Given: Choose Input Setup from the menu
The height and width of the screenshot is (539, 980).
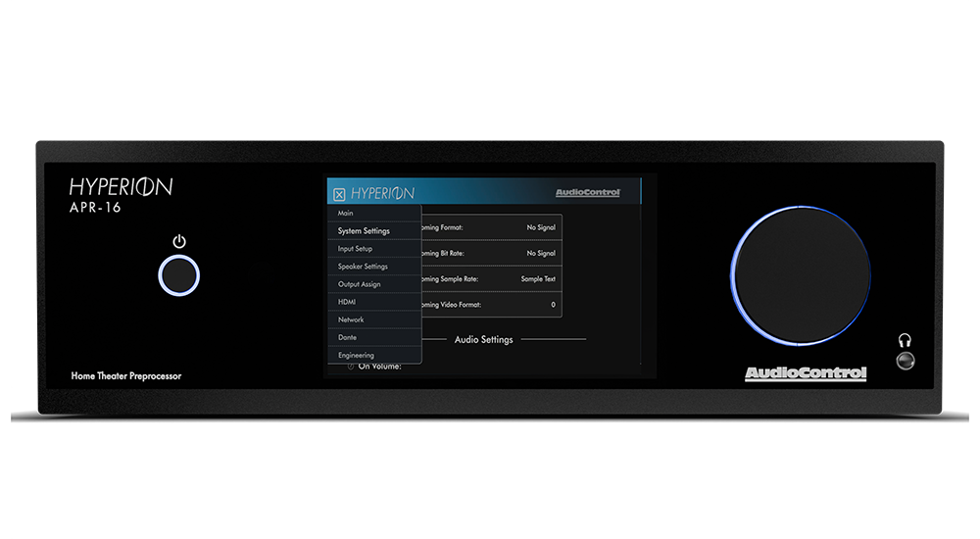Looking at the screenshot, I should click(374, 248).
